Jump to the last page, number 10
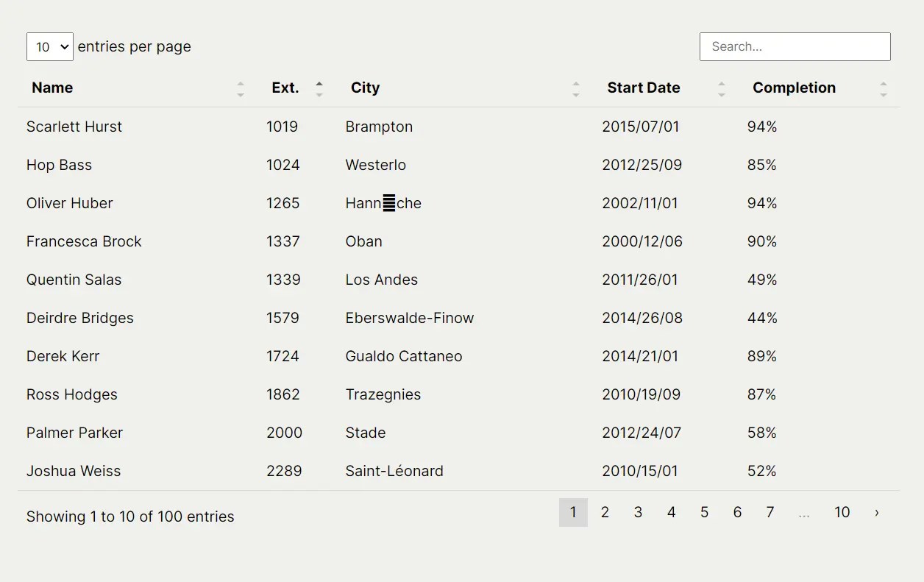924x582 pixels. (842, 512)
